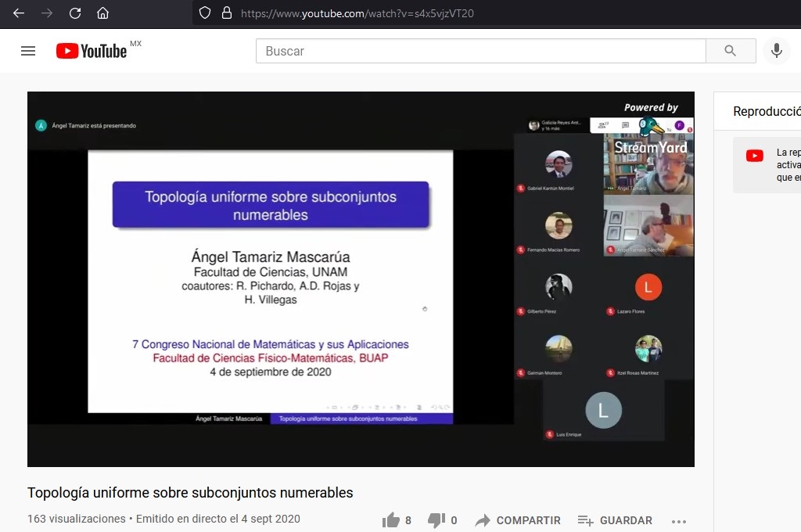Go back with the browser back arrow
This screenshot has height=532, width=801.
[19, 13]
